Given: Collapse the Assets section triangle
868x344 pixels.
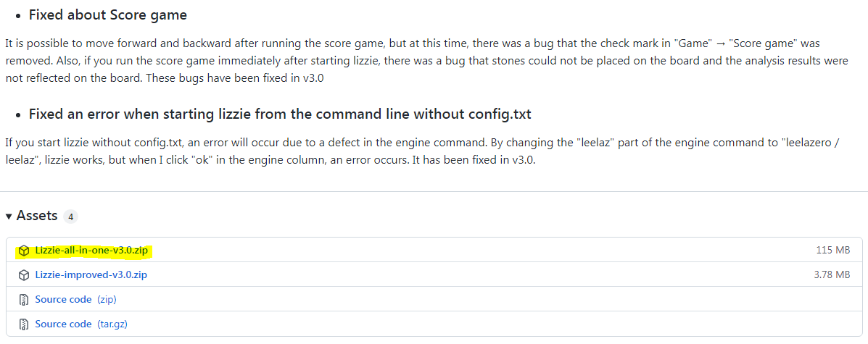Looking at the screenshot, I should pos(9,217).
